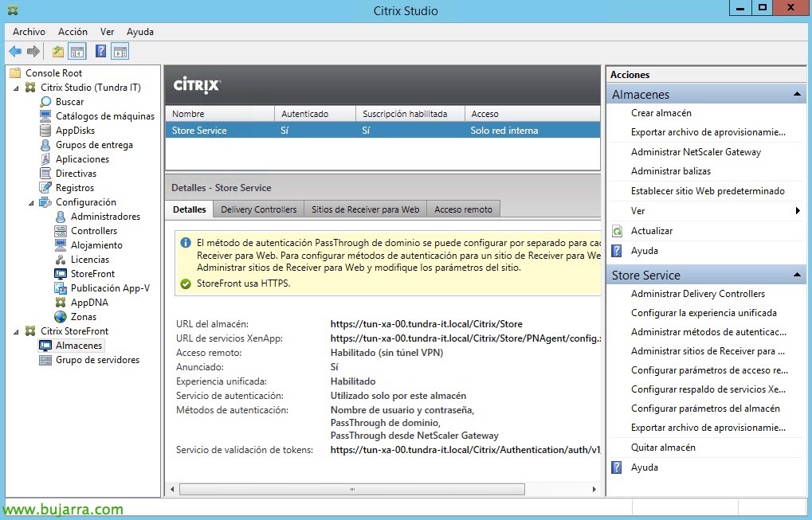The height and width of the screenshot is (520, 812).
Task: Collapse the Configuración tree node
Action: (x=32, y=203)
